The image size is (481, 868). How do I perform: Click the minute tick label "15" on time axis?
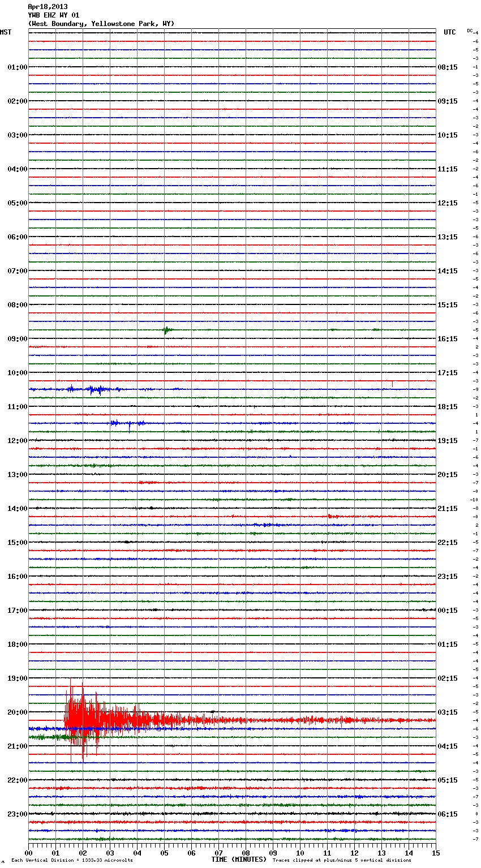435,853
